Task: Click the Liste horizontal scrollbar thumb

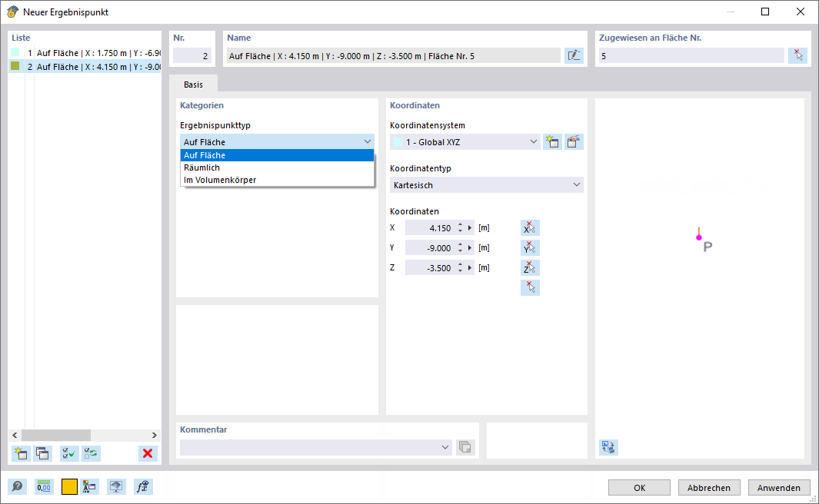Action: point(56,435)
